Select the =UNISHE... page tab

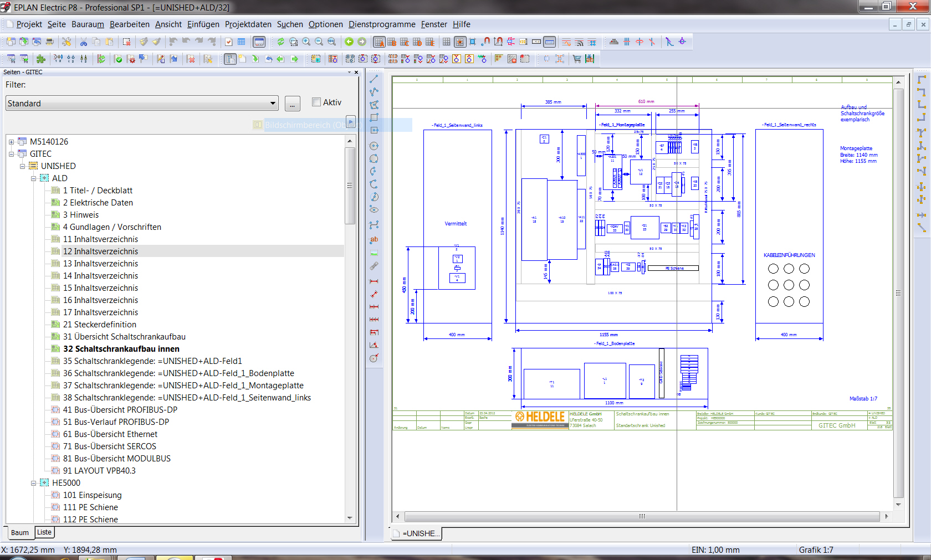[x=417, y=533]
